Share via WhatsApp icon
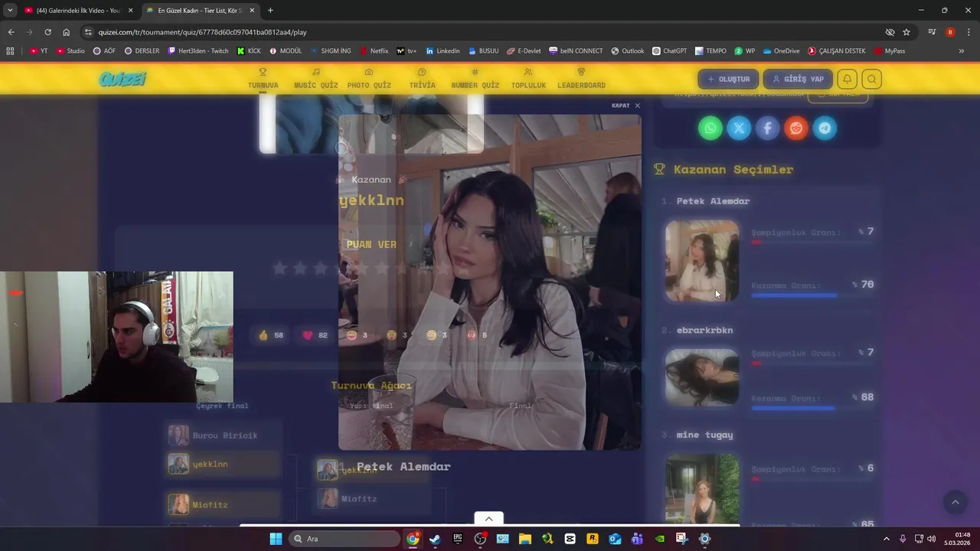 pyautogui.click(x=710, y=129)
